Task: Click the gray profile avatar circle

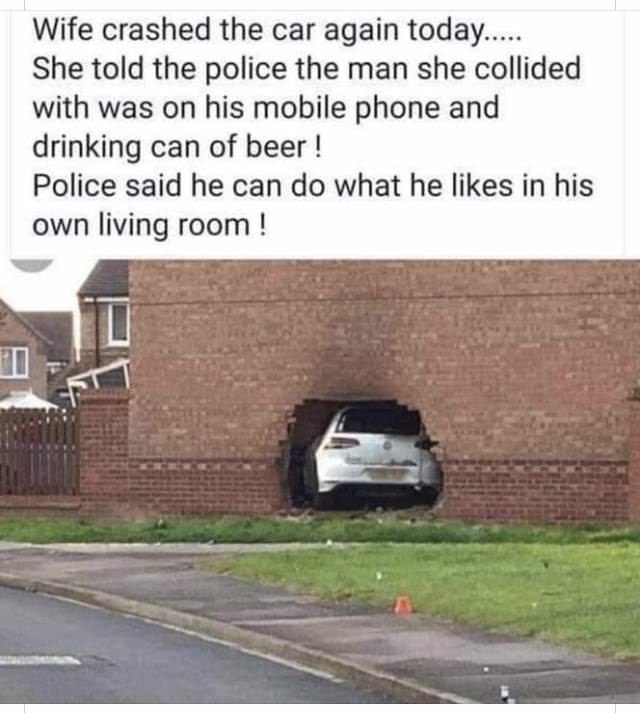Action: click(x=32, y=265)
